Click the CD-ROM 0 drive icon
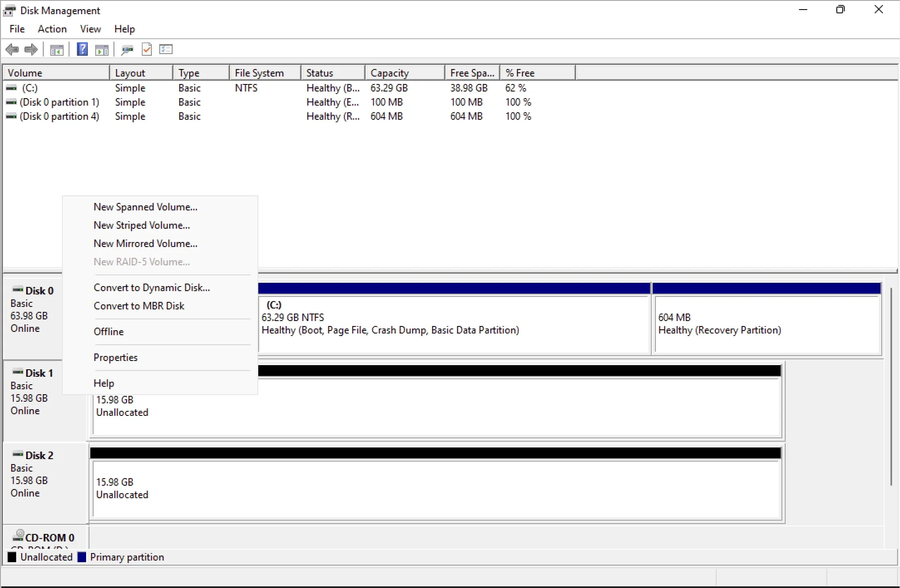 [x=19, y=536]
